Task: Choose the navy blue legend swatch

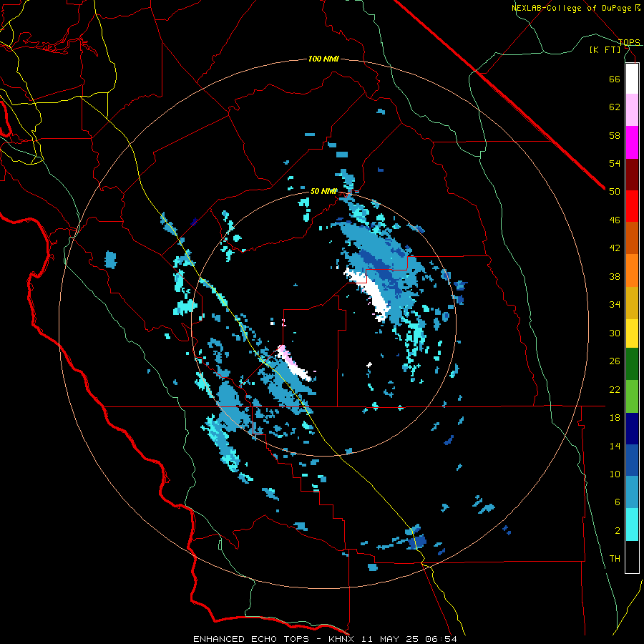Action: [x=632, y=429]
